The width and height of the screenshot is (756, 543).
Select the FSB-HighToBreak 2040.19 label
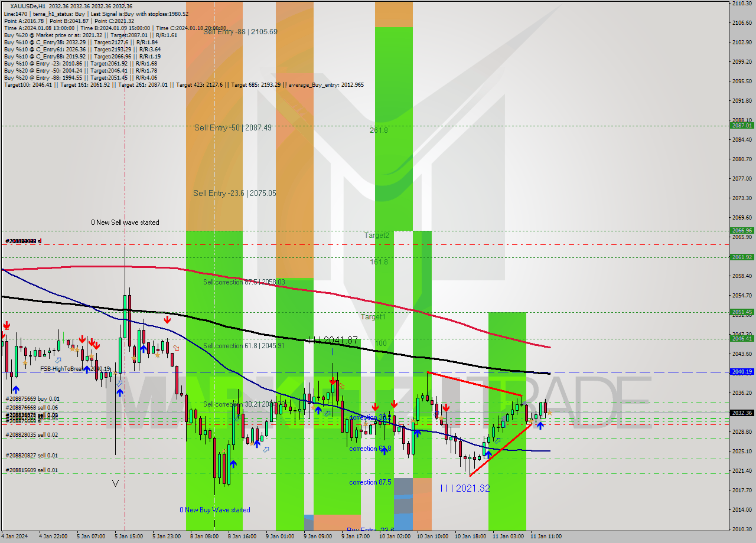(x=75, y=369)
